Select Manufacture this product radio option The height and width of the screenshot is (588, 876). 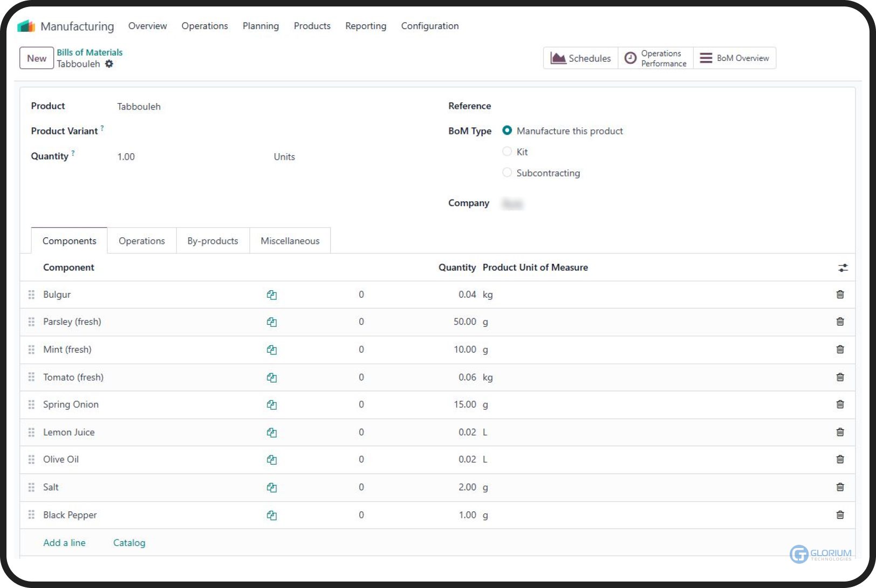coord(507,131)
